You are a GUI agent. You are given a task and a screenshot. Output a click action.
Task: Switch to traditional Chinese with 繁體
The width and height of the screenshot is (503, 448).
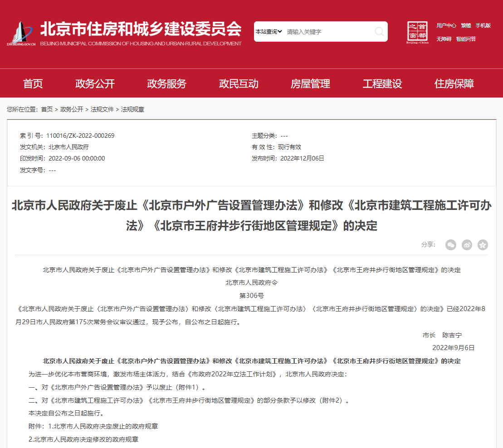pyautogui.click(x=466, y=25)
